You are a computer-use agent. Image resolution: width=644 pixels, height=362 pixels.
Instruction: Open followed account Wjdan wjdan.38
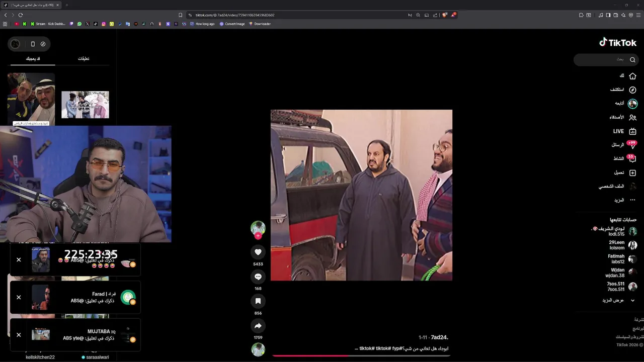[622, 273]
